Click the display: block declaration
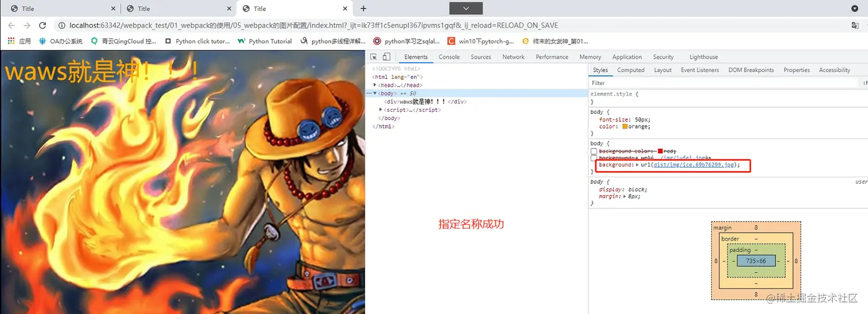This screenshot has width=868, height=314. coord(623,189)
